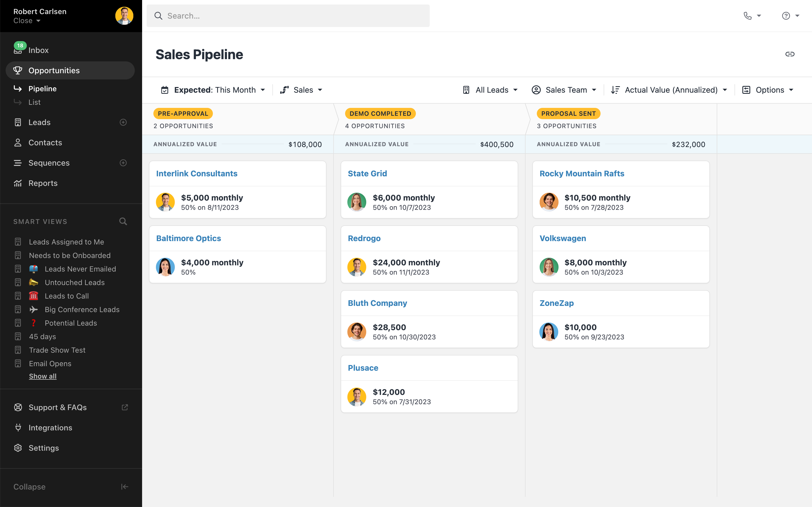Click the add new lead plus icon

point(123,123)
